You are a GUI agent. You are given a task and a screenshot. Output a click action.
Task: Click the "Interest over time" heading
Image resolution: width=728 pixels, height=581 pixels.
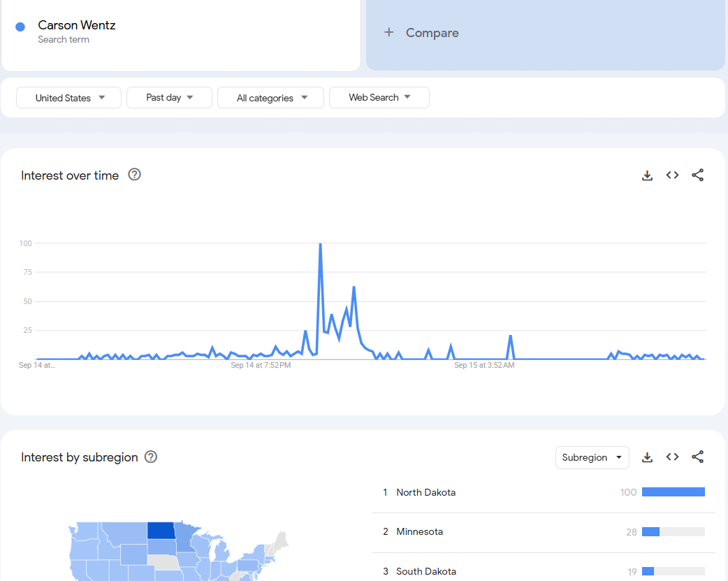[x=70, y=175]
